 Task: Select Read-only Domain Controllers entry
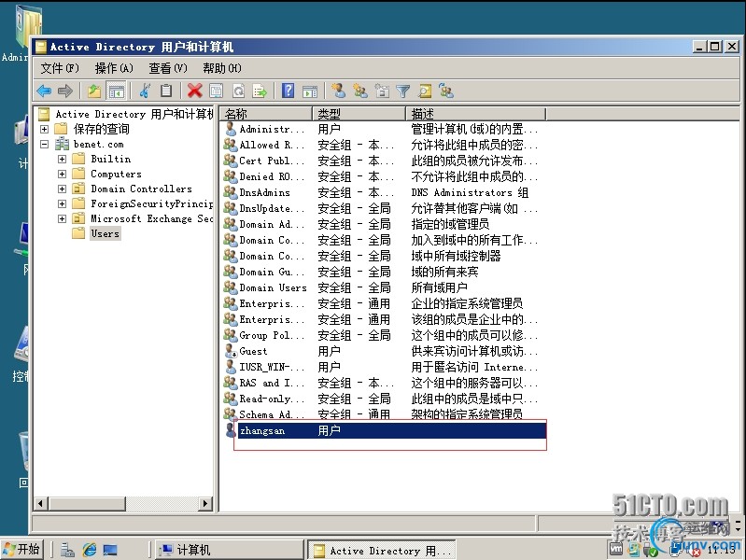(271, 399)
